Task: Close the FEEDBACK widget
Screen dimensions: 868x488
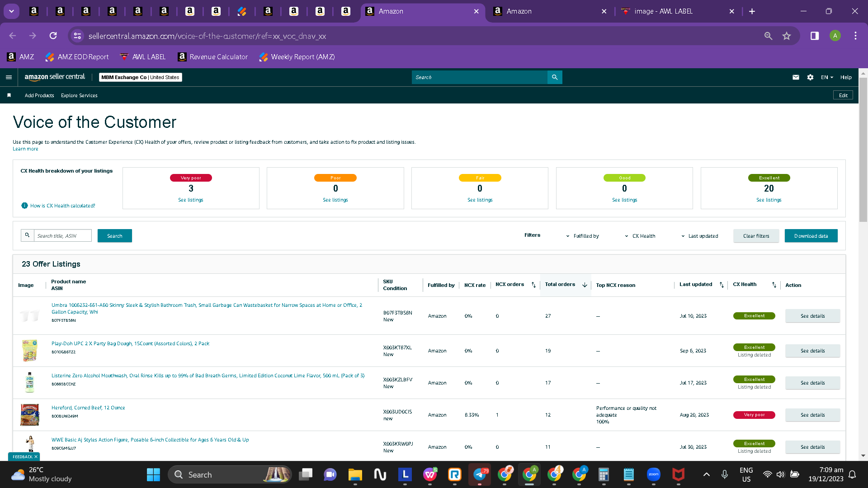Action: pos(36,457)
